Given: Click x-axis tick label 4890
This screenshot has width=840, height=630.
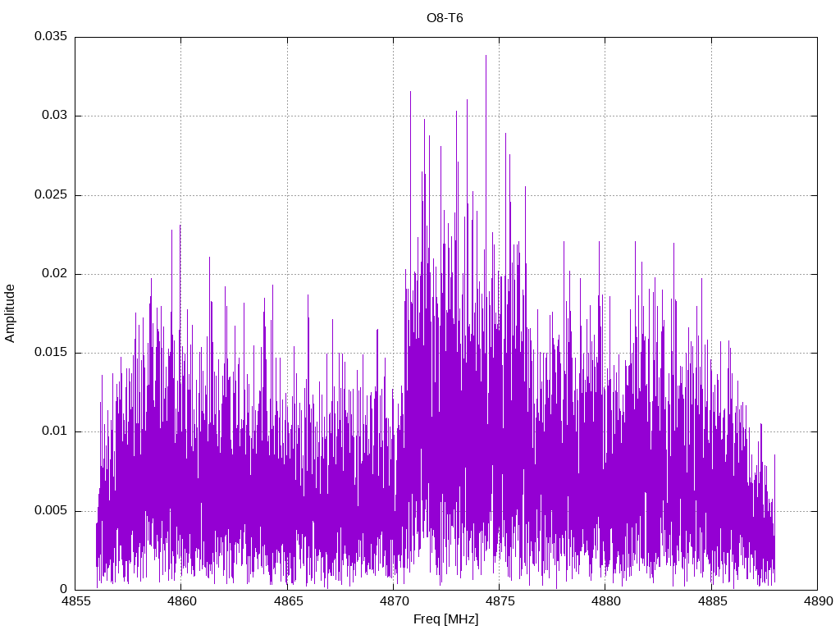Looking at the screenshot, I should (x=818, y=601).
